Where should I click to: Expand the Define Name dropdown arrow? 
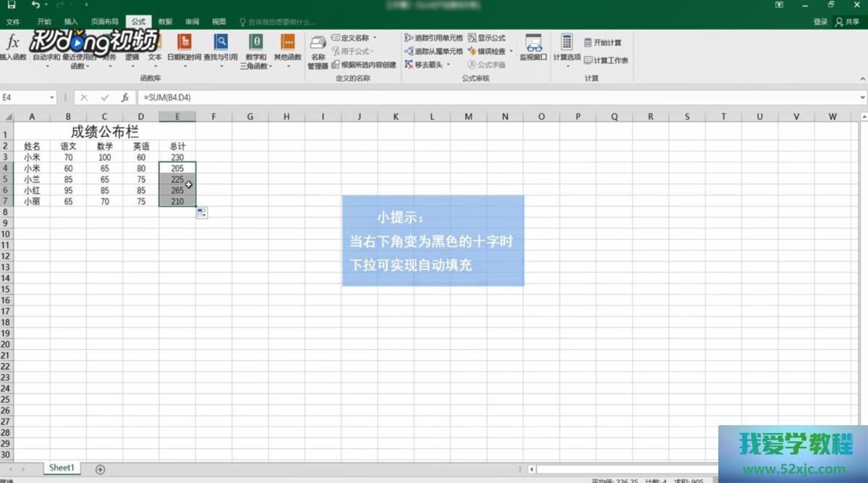tap(375, 38)
